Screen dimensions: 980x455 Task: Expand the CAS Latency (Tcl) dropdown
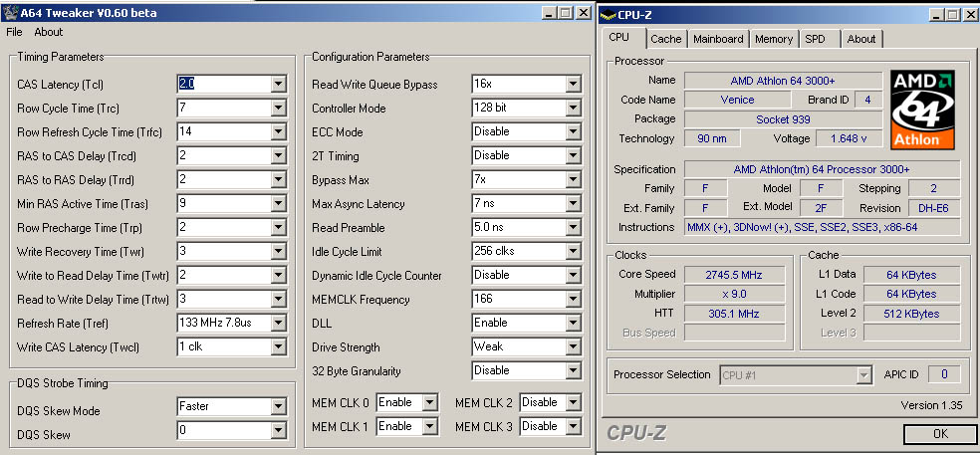[x=278, y=85]
